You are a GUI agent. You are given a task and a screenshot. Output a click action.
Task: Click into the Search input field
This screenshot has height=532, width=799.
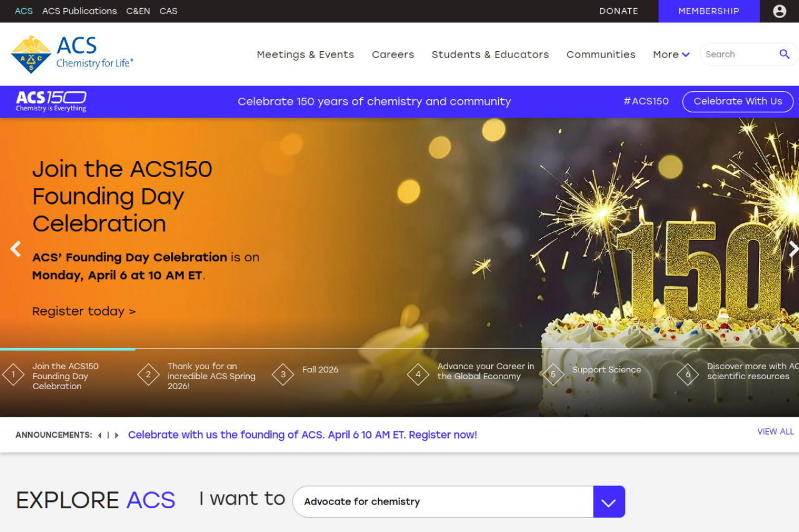(x=737, y=54)
